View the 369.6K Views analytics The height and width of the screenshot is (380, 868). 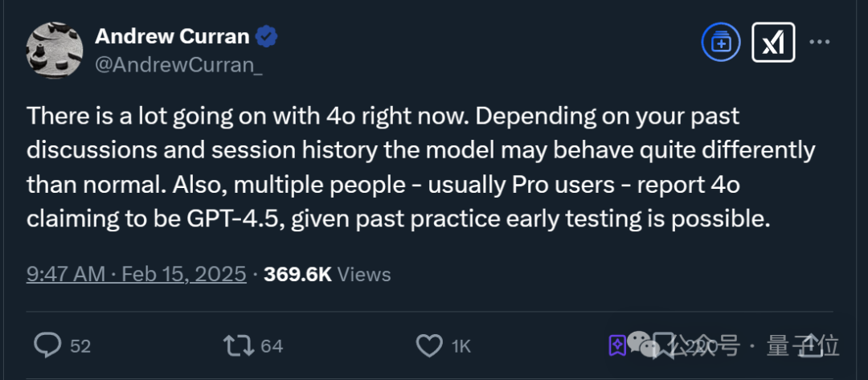[x=327, y=274]
